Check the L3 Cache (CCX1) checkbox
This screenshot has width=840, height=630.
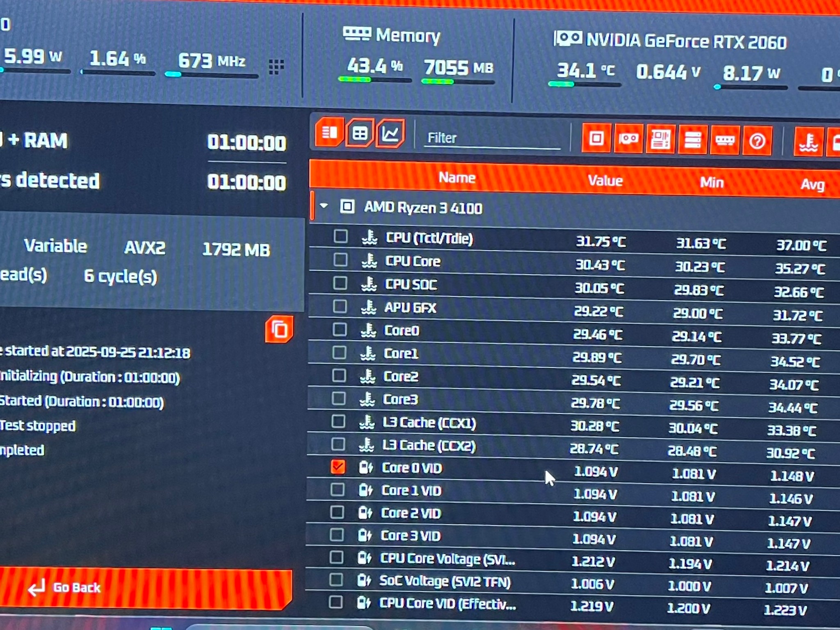(x=338, y=421)
